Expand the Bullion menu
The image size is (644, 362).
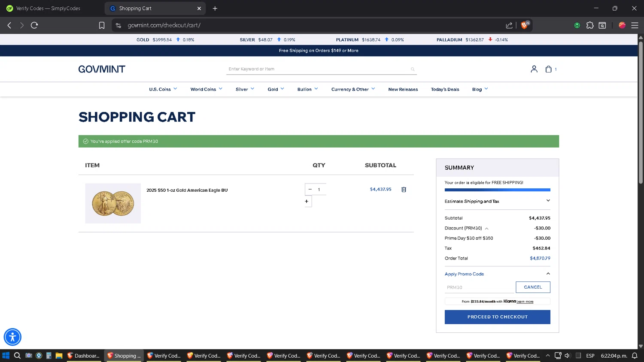tap(307, 89)
